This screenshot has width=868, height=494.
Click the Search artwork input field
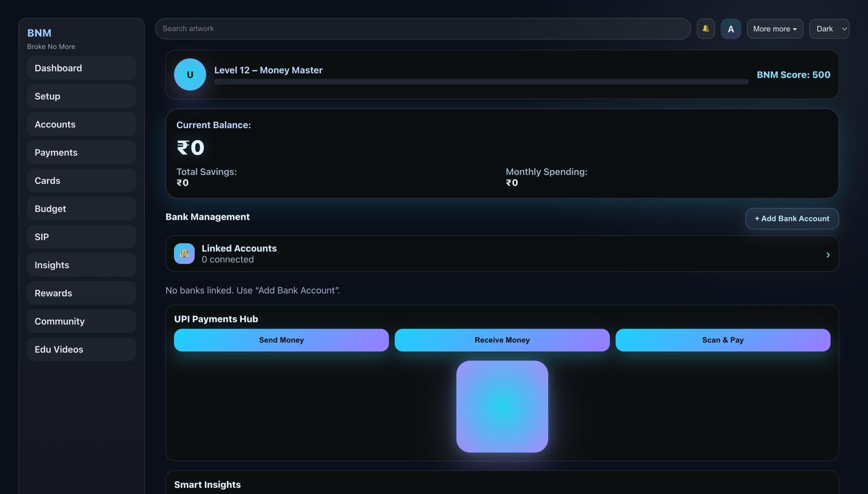point(423,28)
